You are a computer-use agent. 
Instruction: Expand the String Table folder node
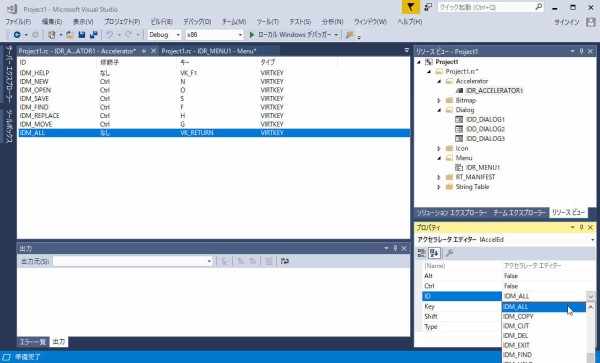click(x=439, y=187)
